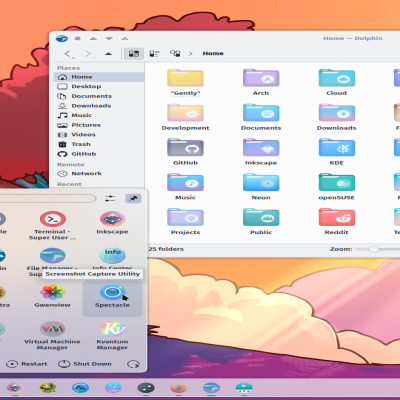Switch to Icons view mode
The image size is (400, 400).
pyautogui.click(x=134, y=54)
